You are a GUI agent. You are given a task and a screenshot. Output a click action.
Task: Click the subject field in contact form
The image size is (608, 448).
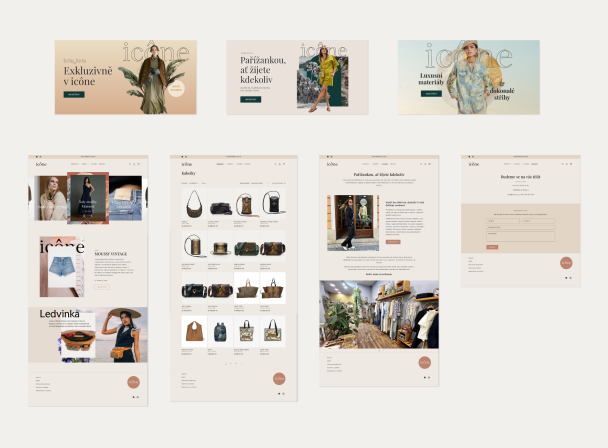click(521, 227)
